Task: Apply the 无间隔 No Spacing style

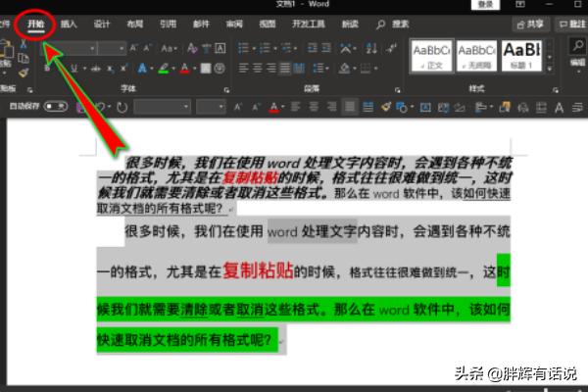Action: (476, 56)
